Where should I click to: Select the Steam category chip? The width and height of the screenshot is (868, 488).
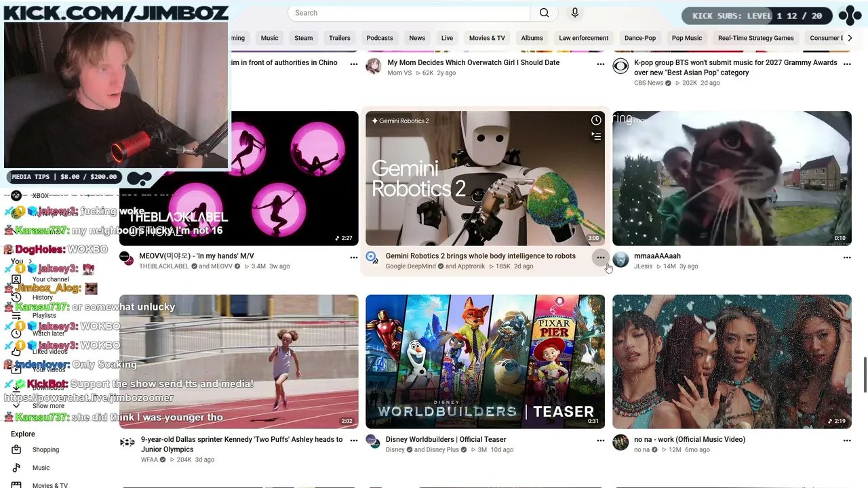pos(304,38)
